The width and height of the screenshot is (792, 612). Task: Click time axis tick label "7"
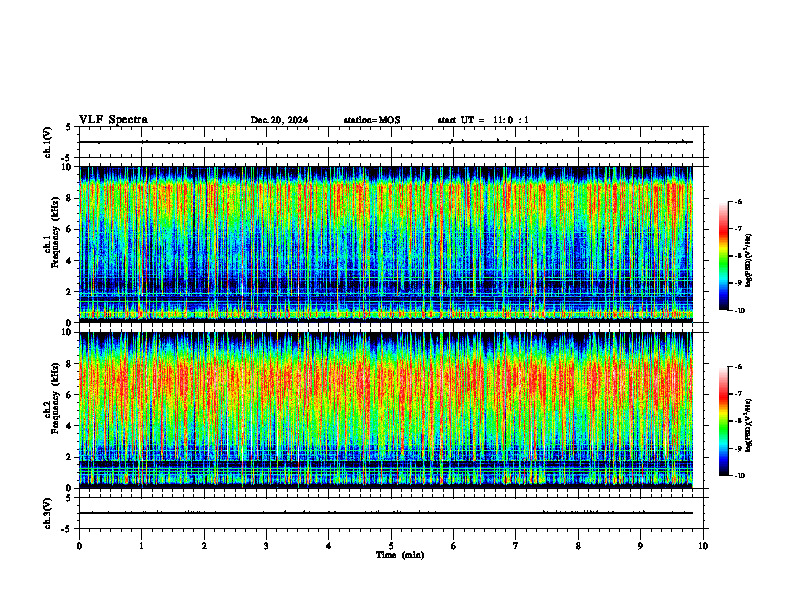516,546
